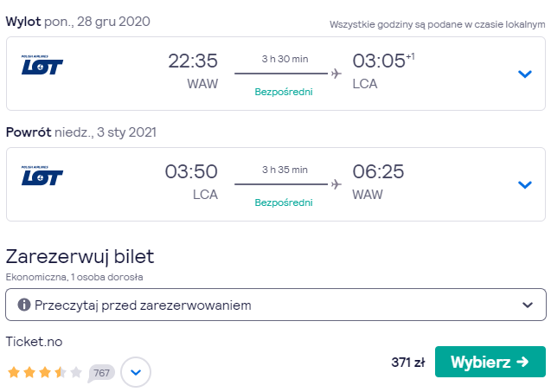
Task: Click the 03:05 +1 arrival time
Action: point(383,61)
